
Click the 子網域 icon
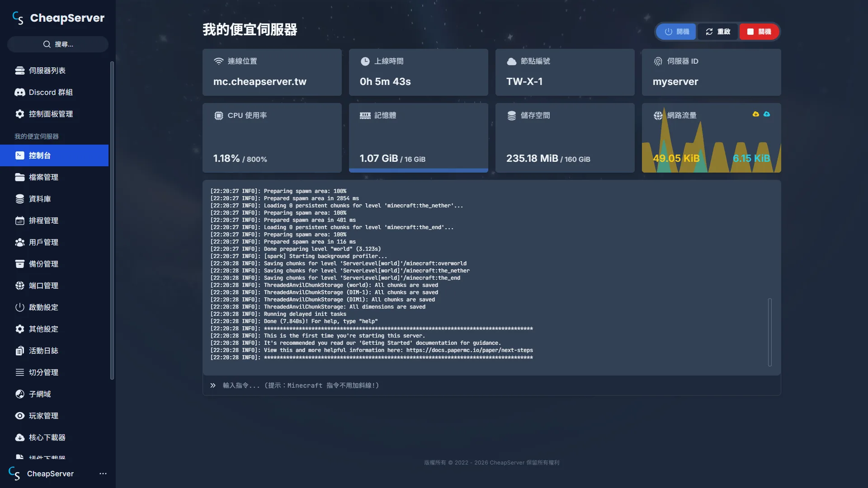click(20, 394)
